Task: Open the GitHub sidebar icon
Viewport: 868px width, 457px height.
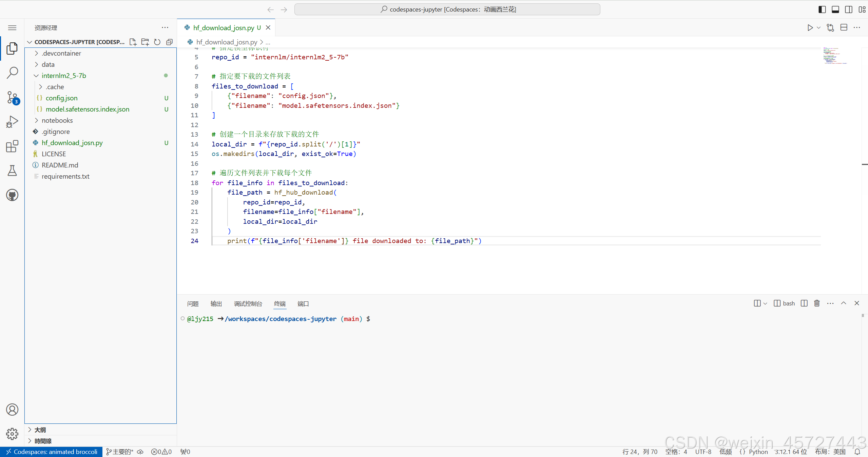Action: coord(12,195)
